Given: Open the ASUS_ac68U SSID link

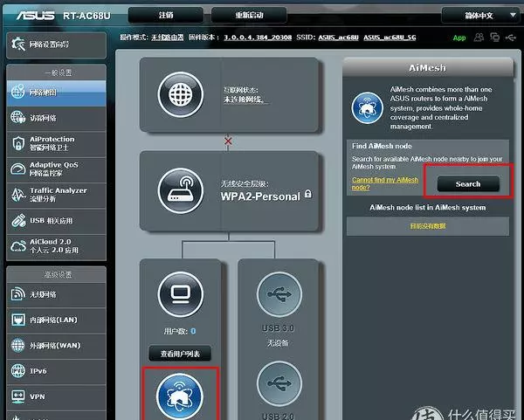Looking at the screenshot, I should (338, 38).
